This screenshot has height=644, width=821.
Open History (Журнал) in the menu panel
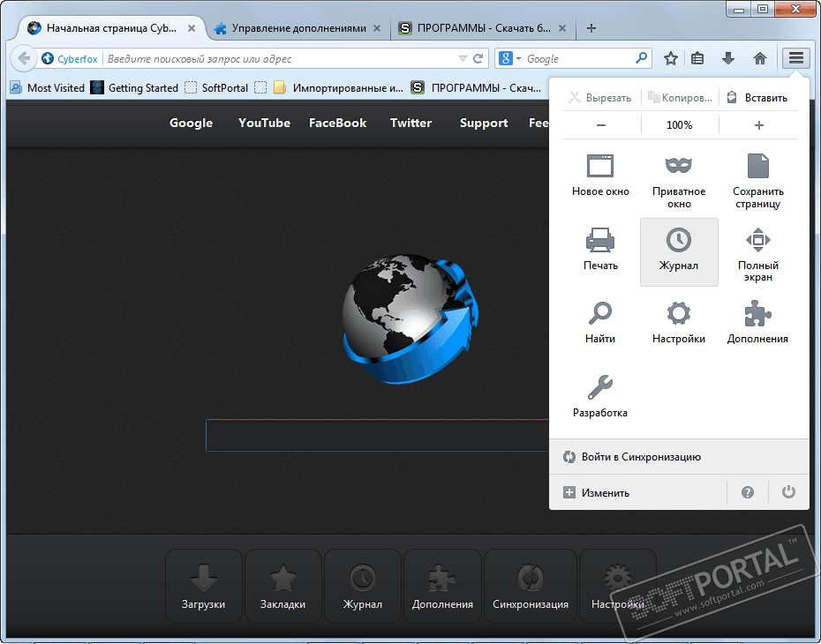coord(679,252)
